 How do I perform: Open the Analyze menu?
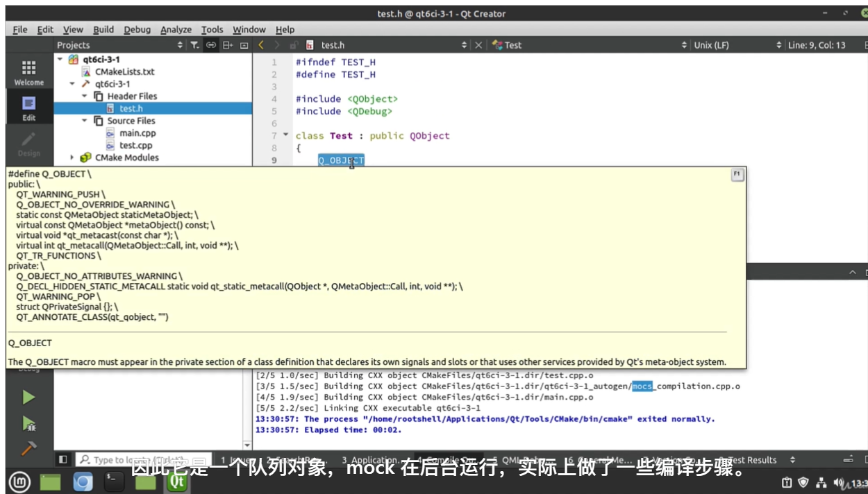point(176,30)
